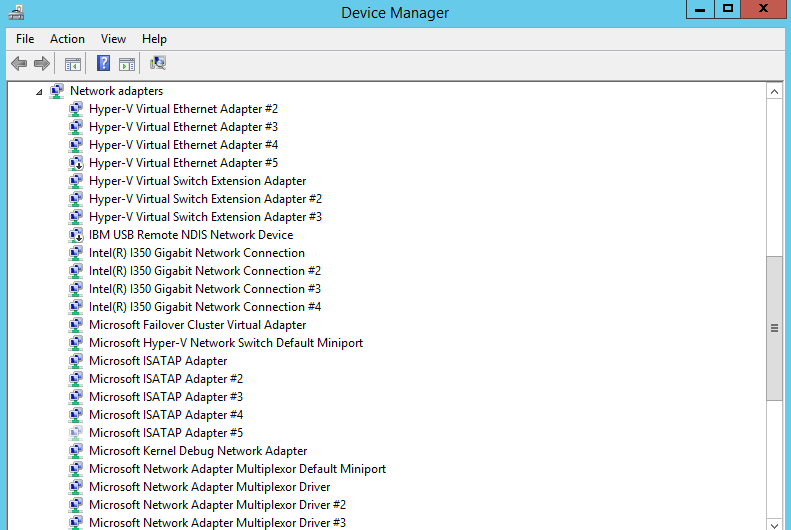Click the scrollbar down arrow
Image resolution: width=791 pixels, height=530 pixels.
pos(774,524)
